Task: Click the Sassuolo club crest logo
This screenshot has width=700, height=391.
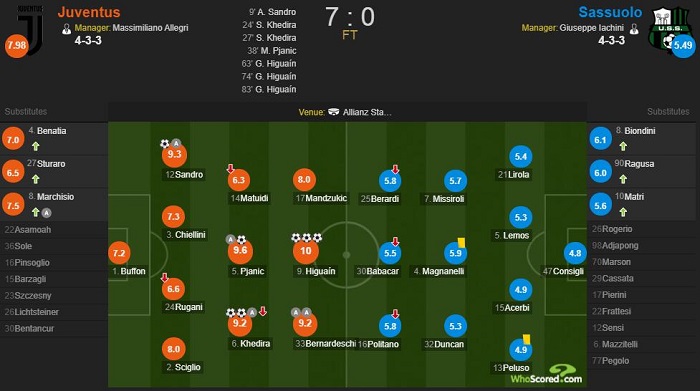Action: click(x=668, y=30)
